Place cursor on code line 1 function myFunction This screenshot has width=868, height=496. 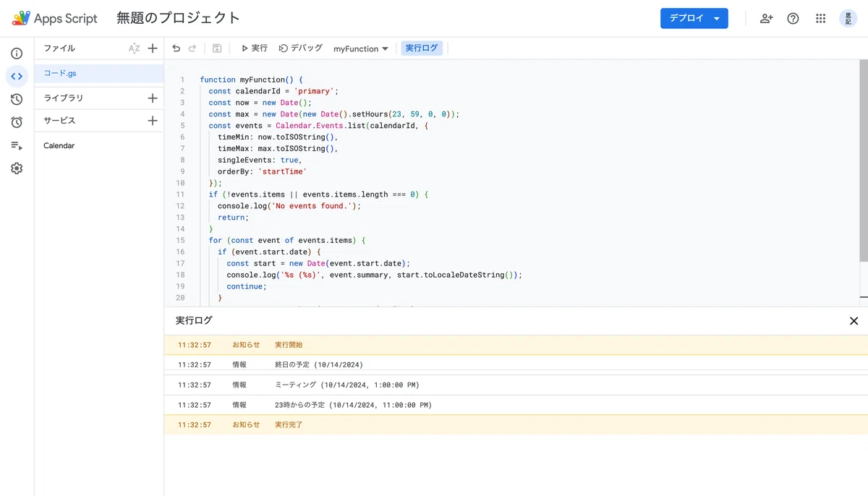coord(251,80)
